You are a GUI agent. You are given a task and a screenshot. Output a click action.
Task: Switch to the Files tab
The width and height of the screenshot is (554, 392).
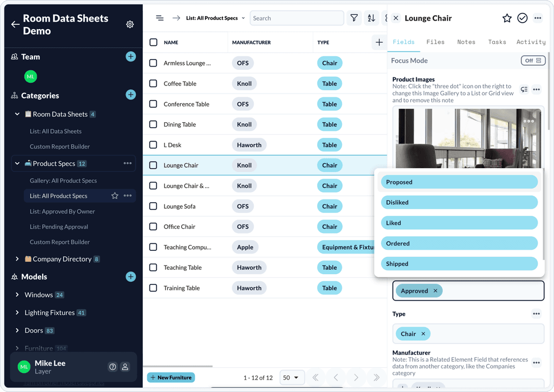[x=436, y=42]
